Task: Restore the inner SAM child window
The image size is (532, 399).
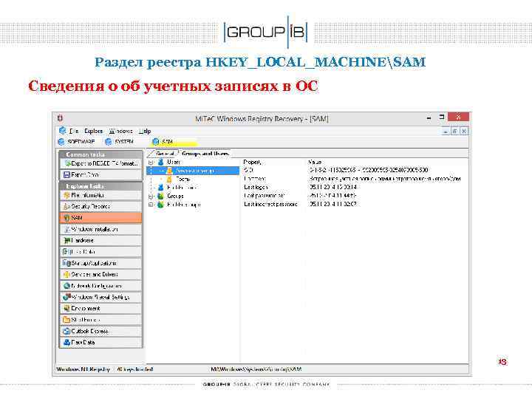Action: (454, 132)
